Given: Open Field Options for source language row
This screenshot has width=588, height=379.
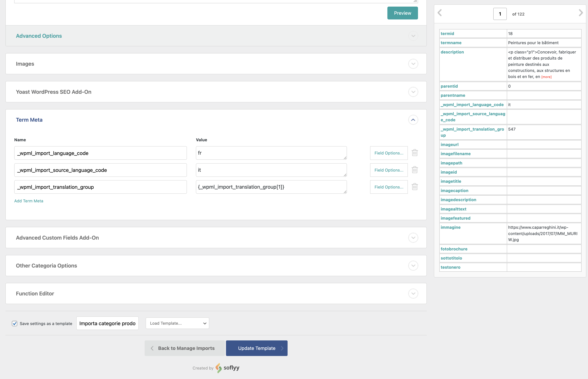Looking at the screenshot, I should 389,170.
